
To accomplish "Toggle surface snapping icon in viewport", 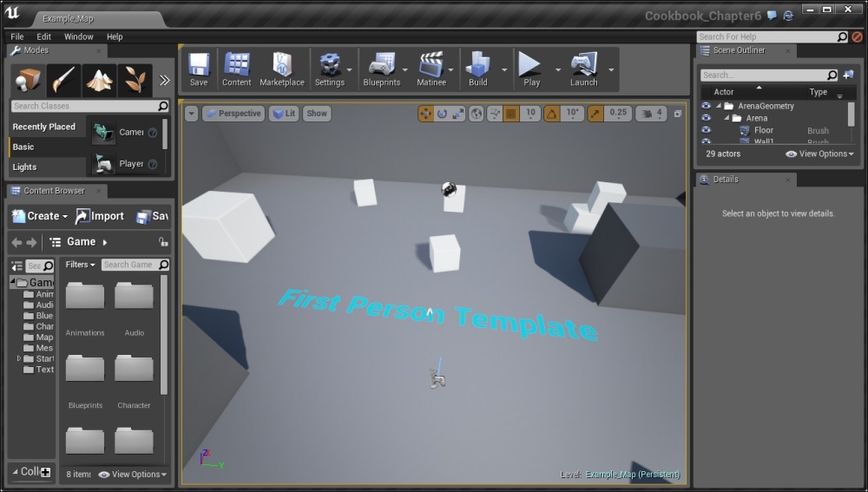I will (x=495, y=114).
